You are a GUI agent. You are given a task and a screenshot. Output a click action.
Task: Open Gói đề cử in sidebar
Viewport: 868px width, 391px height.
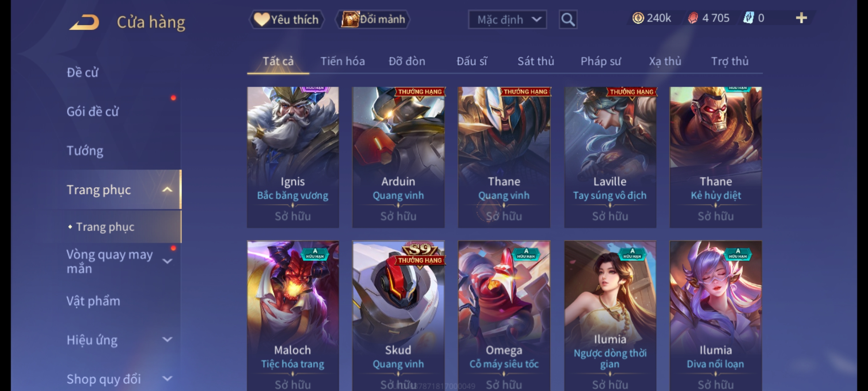93,112
